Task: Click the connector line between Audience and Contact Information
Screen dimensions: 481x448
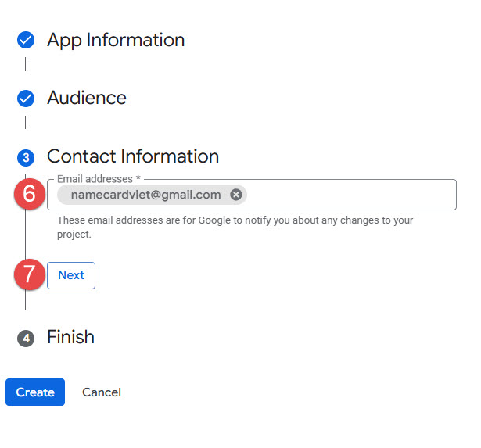Action: pyautogui.click(x=26, y=123)
